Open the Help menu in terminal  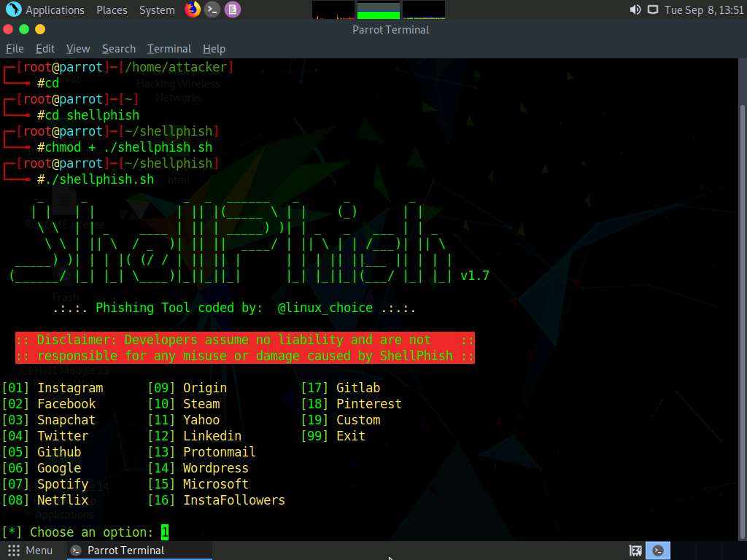pos(214,49)
